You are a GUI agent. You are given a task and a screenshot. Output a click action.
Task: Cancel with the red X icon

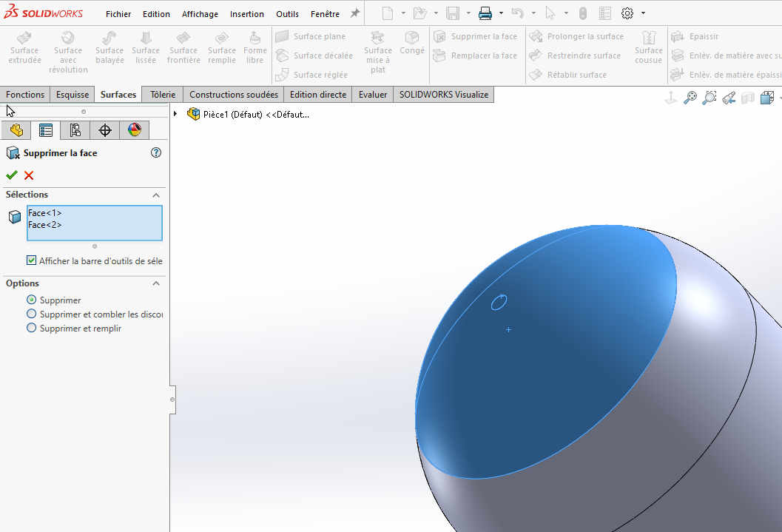(x=29, y=175)
